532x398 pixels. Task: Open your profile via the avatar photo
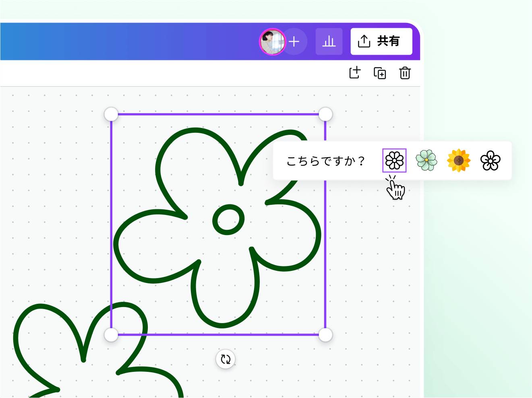(273, 41)
